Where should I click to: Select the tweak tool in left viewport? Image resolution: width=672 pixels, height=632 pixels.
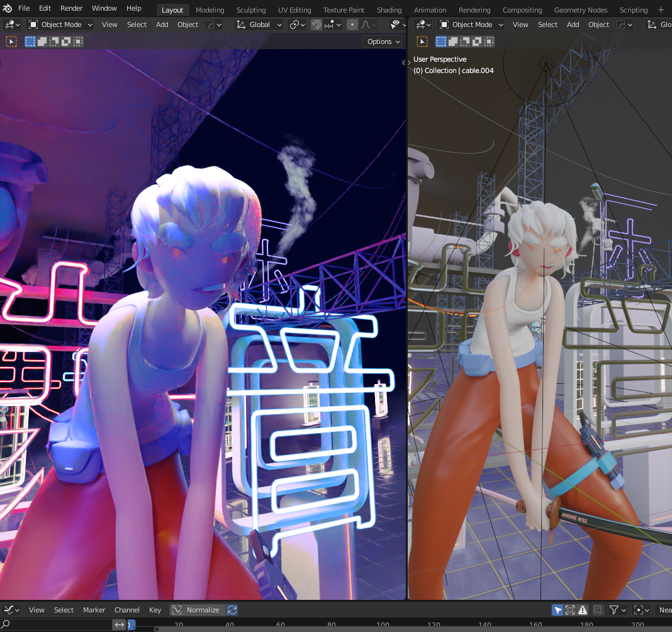click(x=11, y=42)
